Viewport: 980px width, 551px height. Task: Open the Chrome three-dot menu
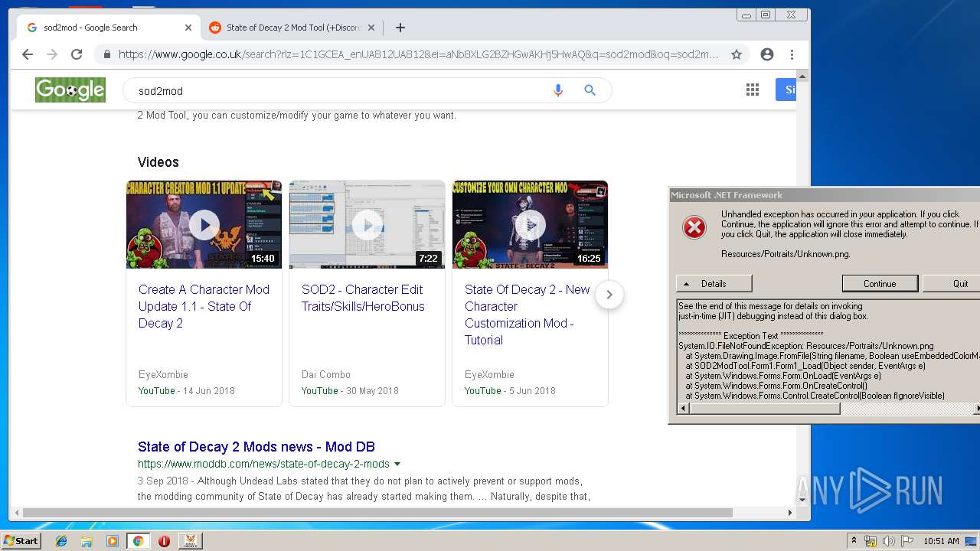[792, 54]
